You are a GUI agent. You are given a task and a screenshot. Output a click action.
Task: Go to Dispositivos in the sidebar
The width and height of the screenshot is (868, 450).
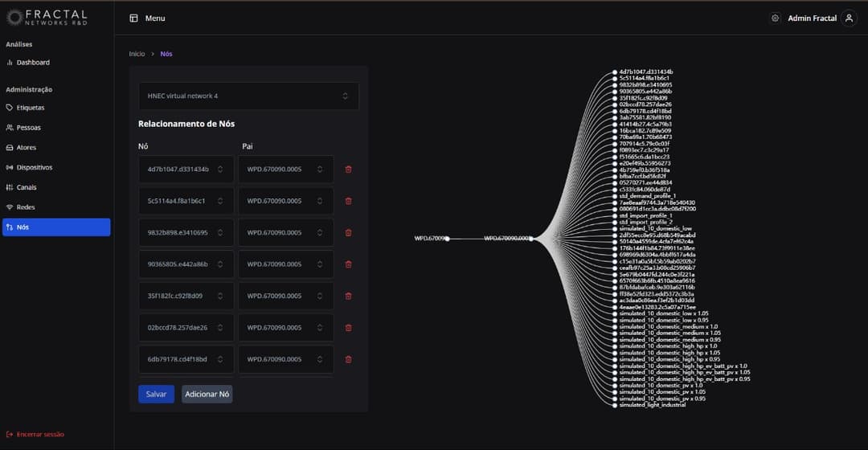[x=34, y=168]
